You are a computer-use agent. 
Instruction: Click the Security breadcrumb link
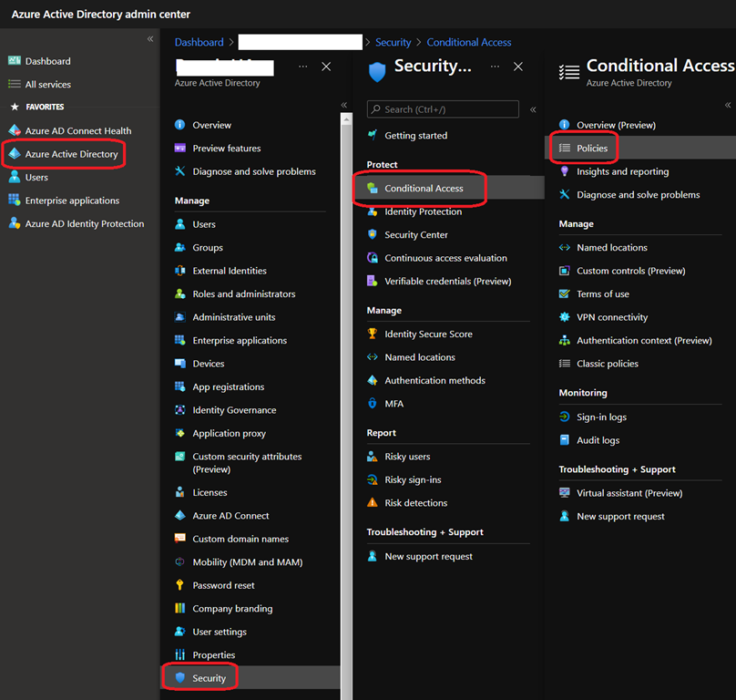pos(394,42)
